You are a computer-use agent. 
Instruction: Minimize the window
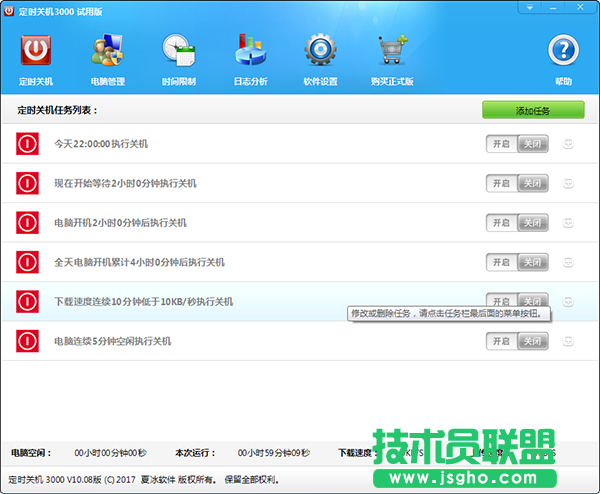pyautogui.click(x=553, y=7)
